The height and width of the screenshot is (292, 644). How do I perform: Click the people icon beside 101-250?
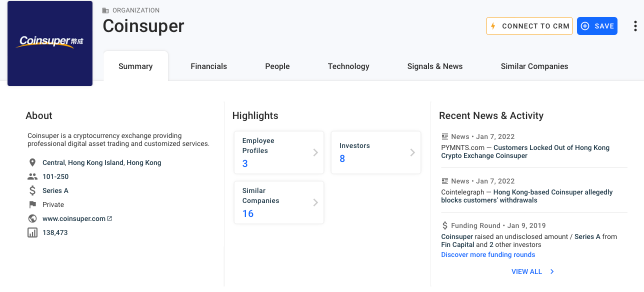pos(32,176)
